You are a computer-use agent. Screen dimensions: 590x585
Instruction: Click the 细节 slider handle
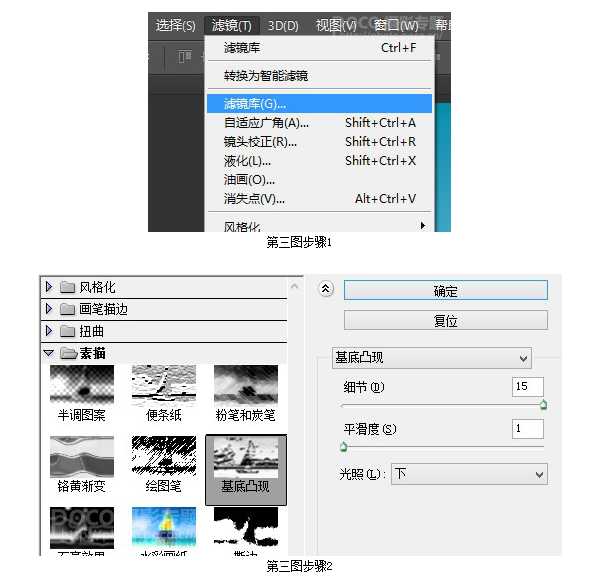(x=543, y=405)
